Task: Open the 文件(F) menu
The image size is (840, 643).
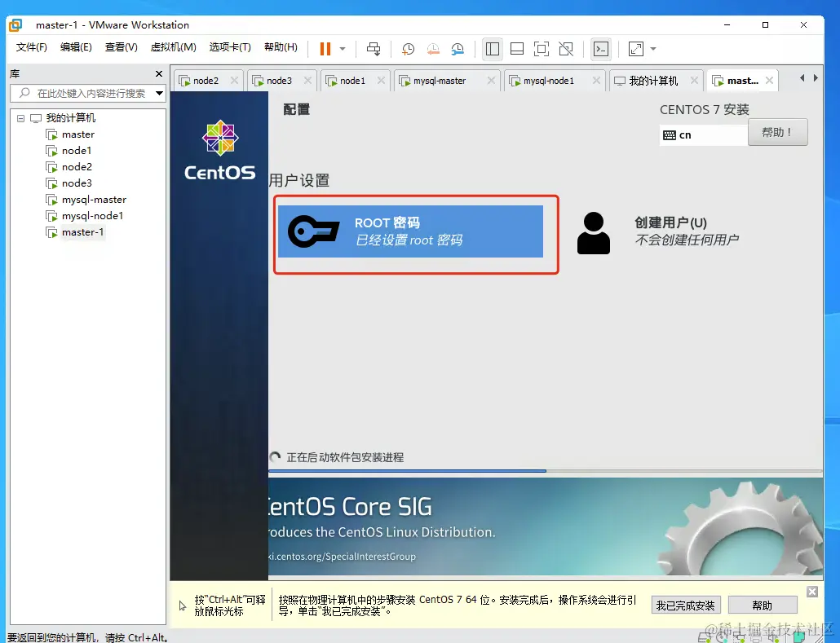Action: pos(32,47)
